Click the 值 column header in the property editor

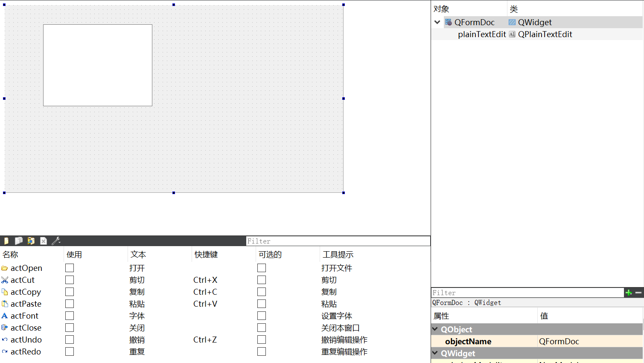click(x=590, y=316)
